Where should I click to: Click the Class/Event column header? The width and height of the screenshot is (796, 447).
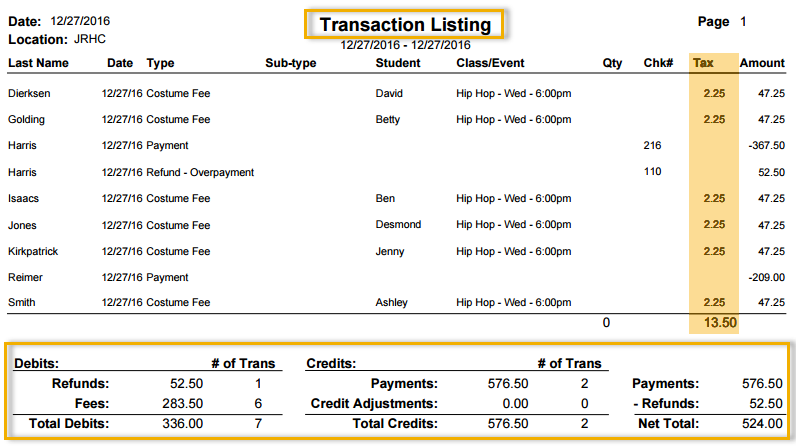(x=490, y=63)
